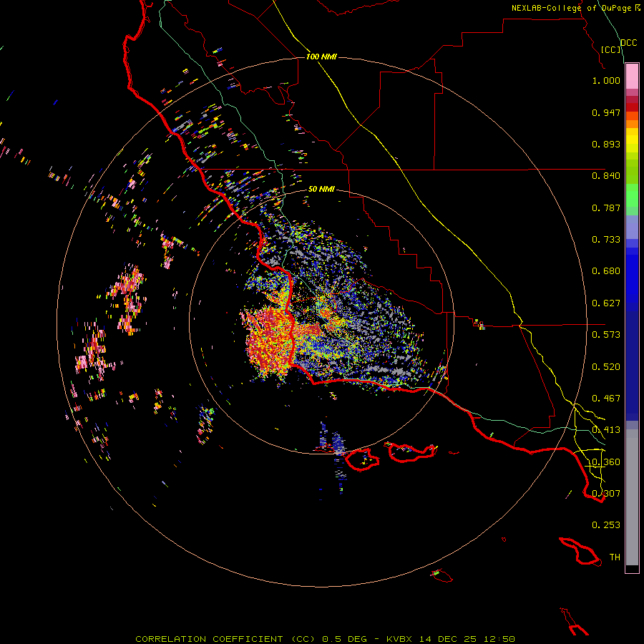Click the DCC label above the color scale
The height and width of the screenshot is (644, 644).
(x=629, y=43)
